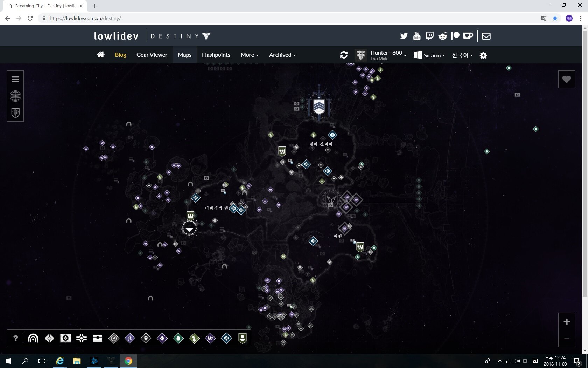The image size is (588, 368).
Task: Toggle the vendor badge filter
Action: (x=243, y=338)
